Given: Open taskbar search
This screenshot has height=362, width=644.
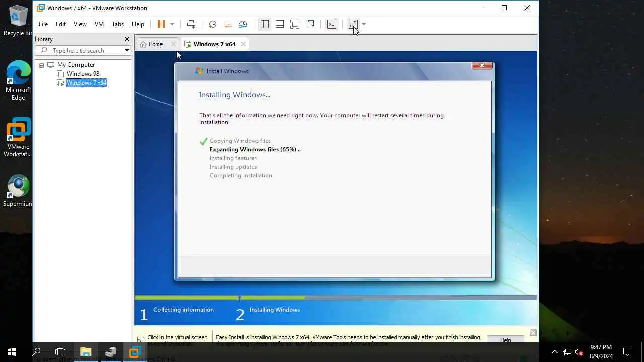Looking at the screenshot, I should point(36,352).
